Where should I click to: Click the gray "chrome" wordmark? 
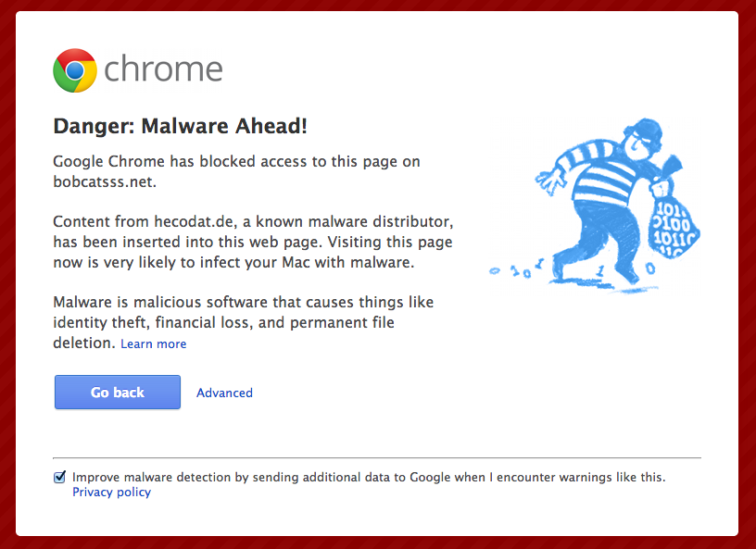coord(163,70)
